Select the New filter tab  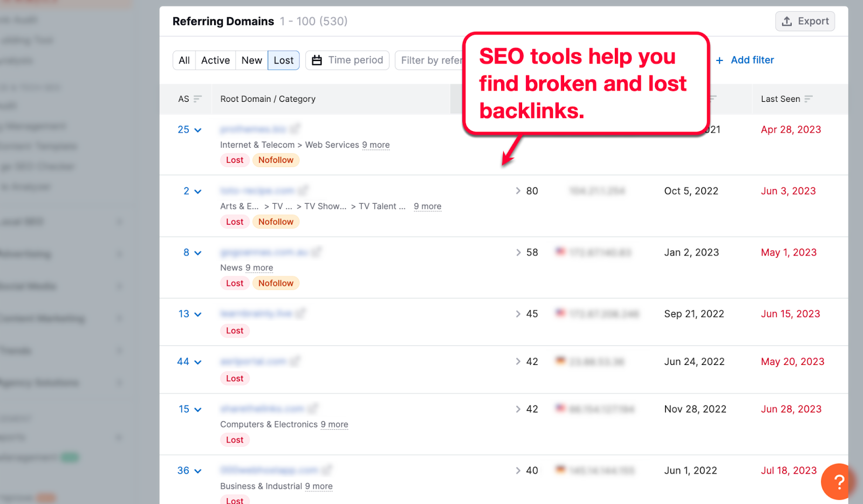[x=251, y=60]
